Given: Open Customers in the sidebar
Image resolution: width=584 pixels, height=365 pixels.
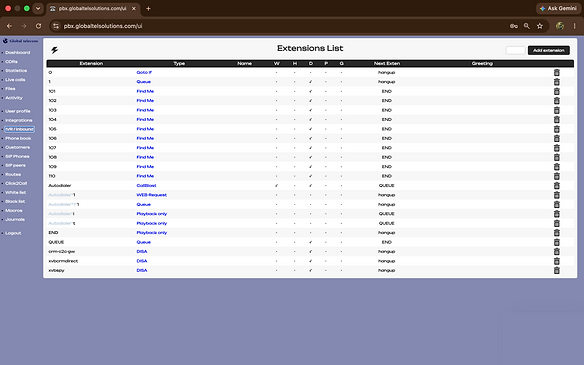Looking at the screenshot, I should (x=18, y=147).
